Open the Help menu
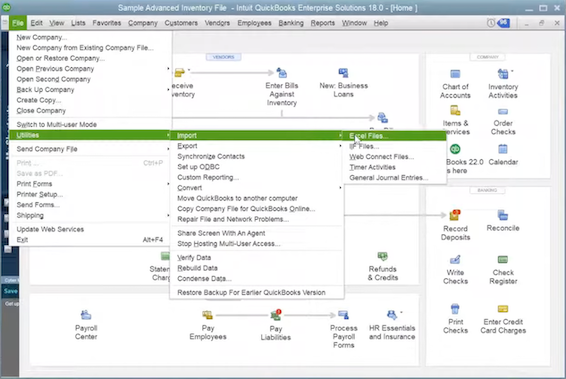Screen dimensions: 566x379 tap(380, 23)
